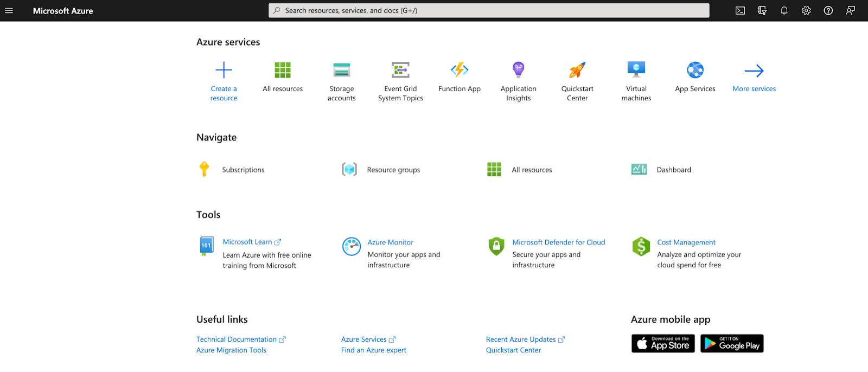Click Find an Azure expert
Screen dimensions: 868x372
pyautogui.click(x=373, y=350)
